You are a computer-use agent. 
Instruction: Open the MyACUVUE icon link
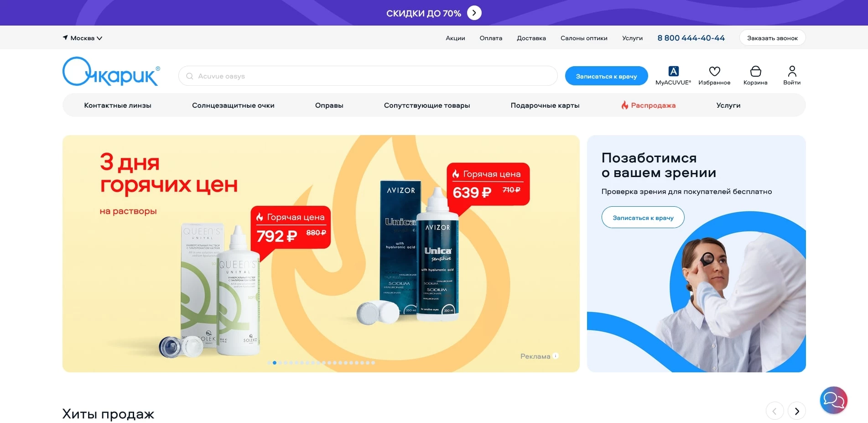click(x=673, y=71)
